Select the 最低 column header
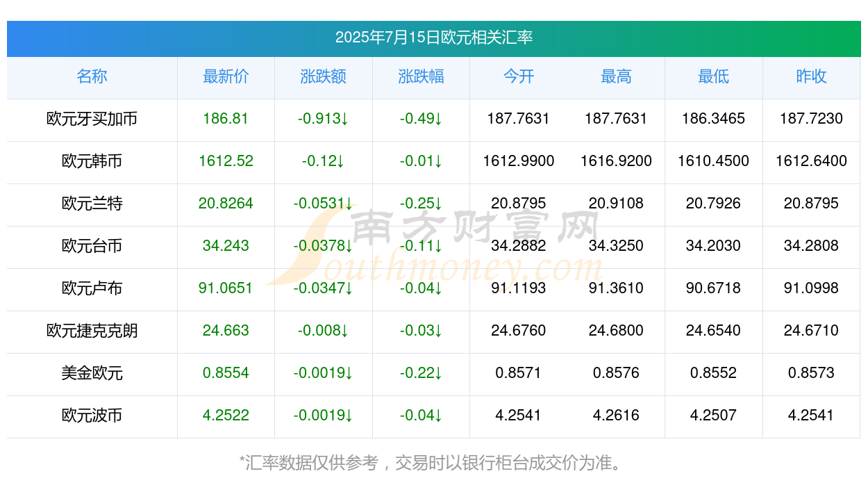 [714, 76]
